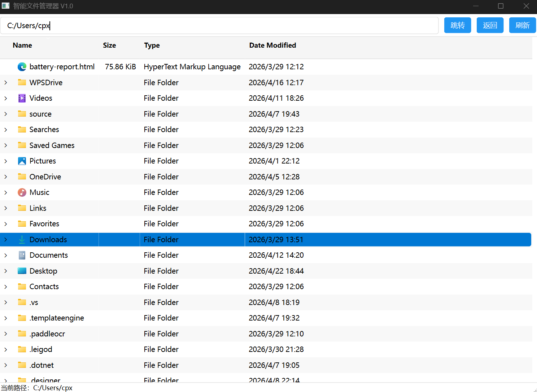Click the Music folder icon
Screen dimensions: 537x392
coord(22,192)
